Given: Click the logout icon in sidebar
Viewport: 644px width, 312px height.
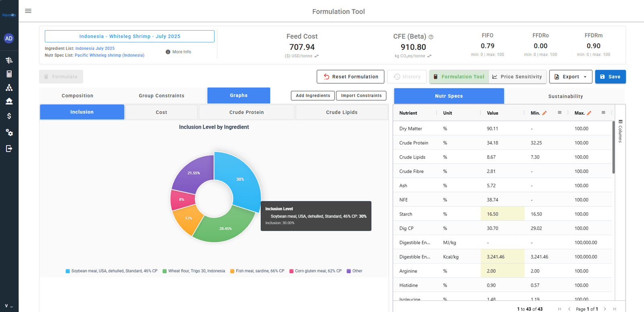Looking at the screenshot, I should 9,149.
